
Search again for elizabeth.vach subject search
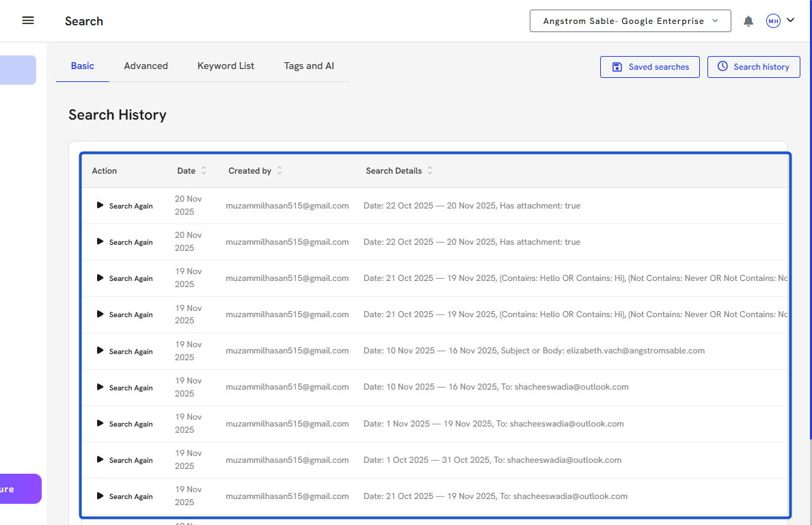124,351
